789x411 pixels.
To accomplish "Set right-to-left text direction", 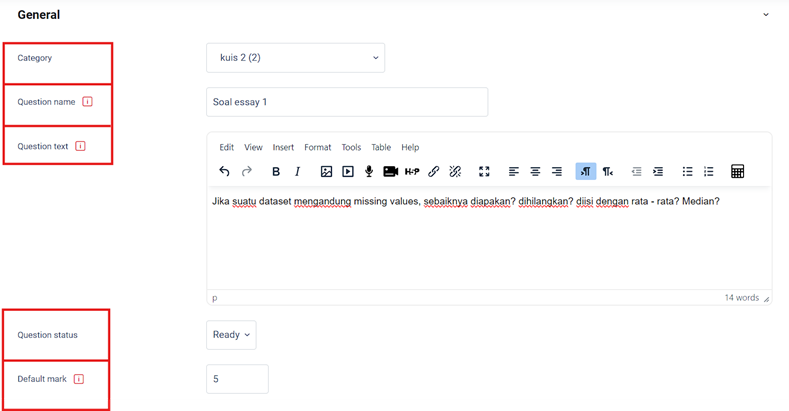I will [x=608, y=172].
